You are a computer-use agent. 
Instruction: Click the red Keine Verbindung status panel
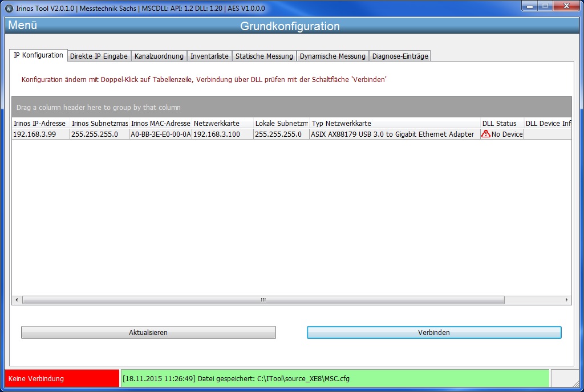62,378
